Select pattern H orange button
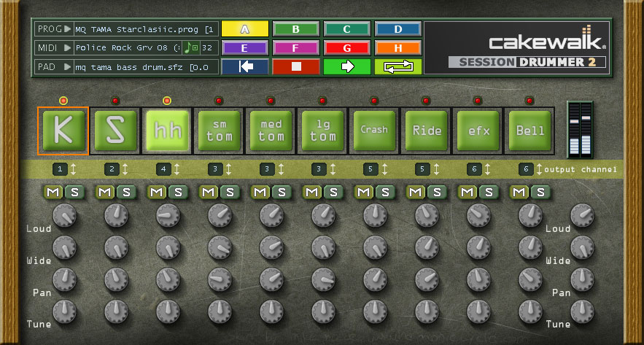Screen dimensions: 644x345 (398, 48)
